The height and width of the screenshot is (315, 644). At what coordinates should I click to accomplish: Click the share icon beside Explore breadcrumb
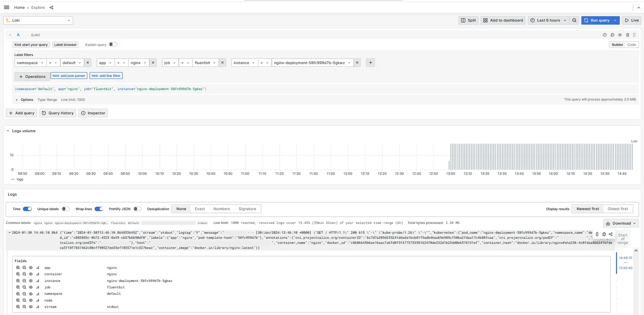click(x=51, y=8)
